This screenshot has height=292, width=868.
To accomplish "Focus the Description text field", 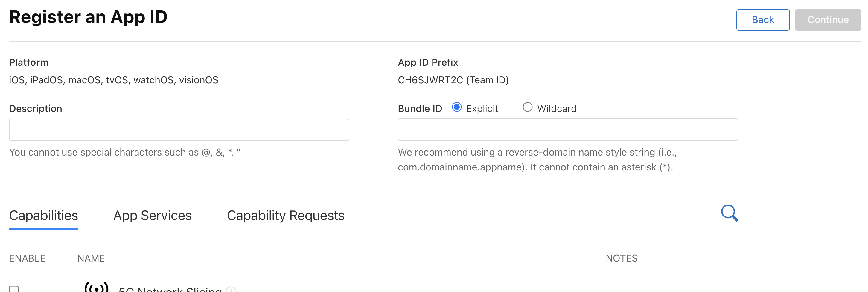I will (179, 130).
